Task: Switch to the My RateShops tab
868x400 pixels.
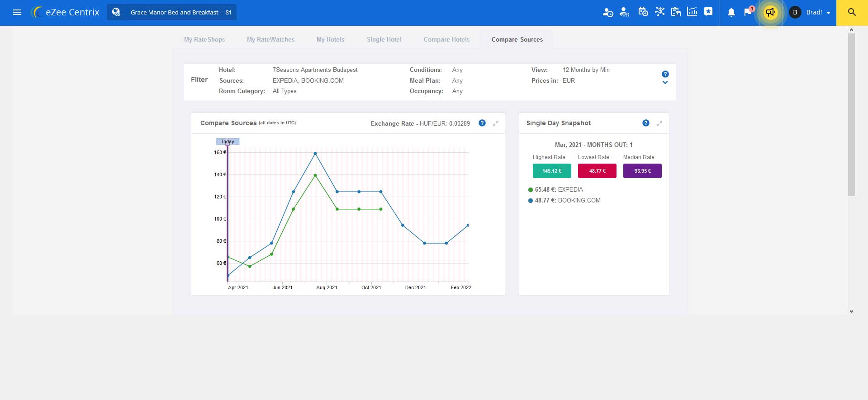Action: tap(204, 40)
